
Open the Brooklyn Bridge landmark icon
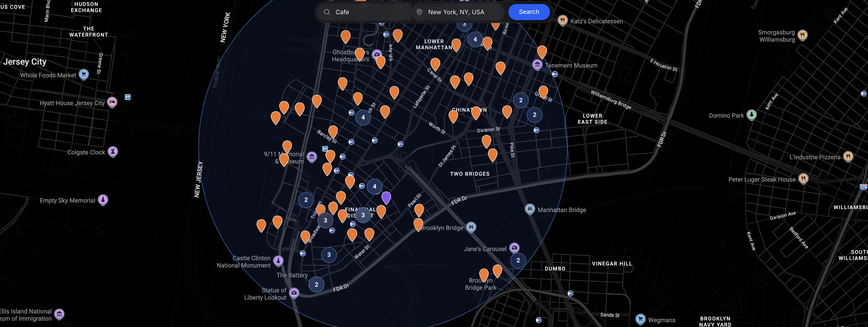coord(471,227)
